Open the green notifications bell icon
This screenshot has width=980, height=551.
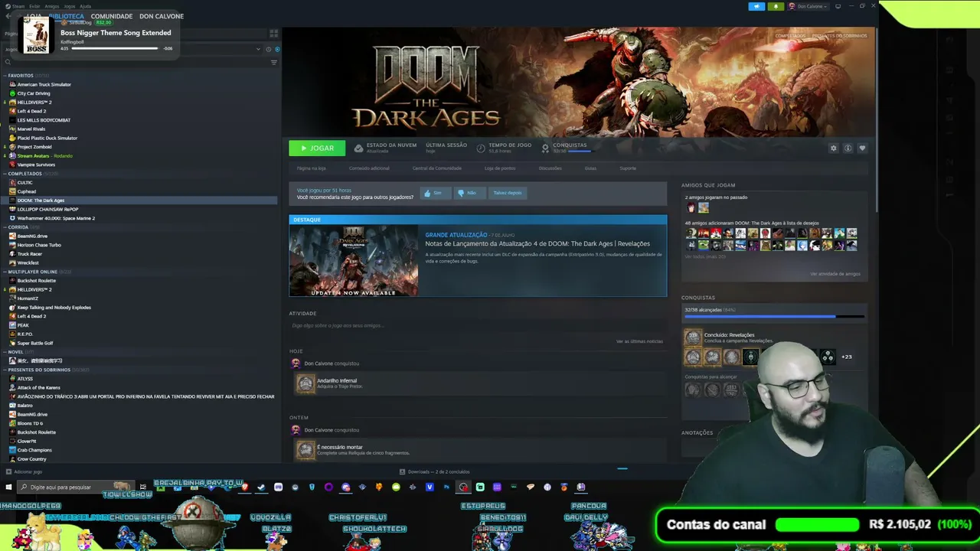(x=776, y=6)
